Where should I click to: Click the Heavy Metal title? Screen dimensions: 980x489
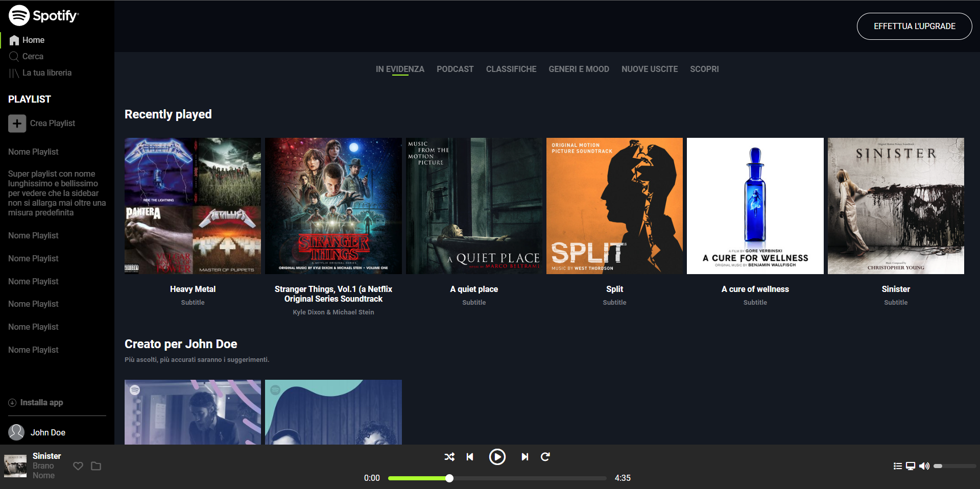pos(193,289)
